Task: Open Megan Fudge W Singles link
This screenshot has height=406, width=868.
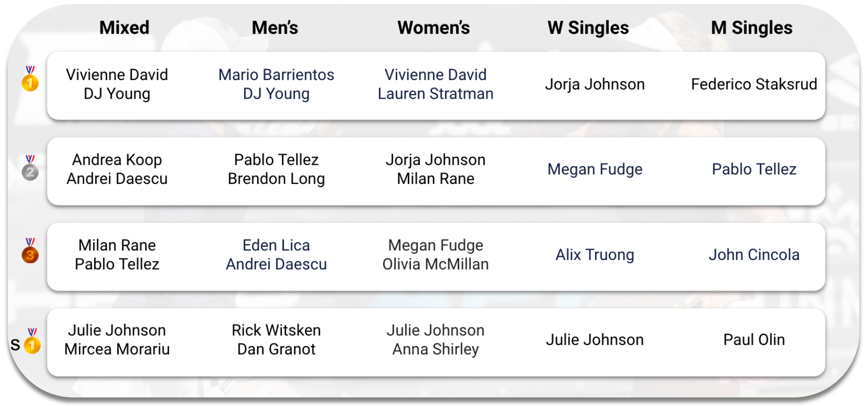Action: tap(595, 169)
